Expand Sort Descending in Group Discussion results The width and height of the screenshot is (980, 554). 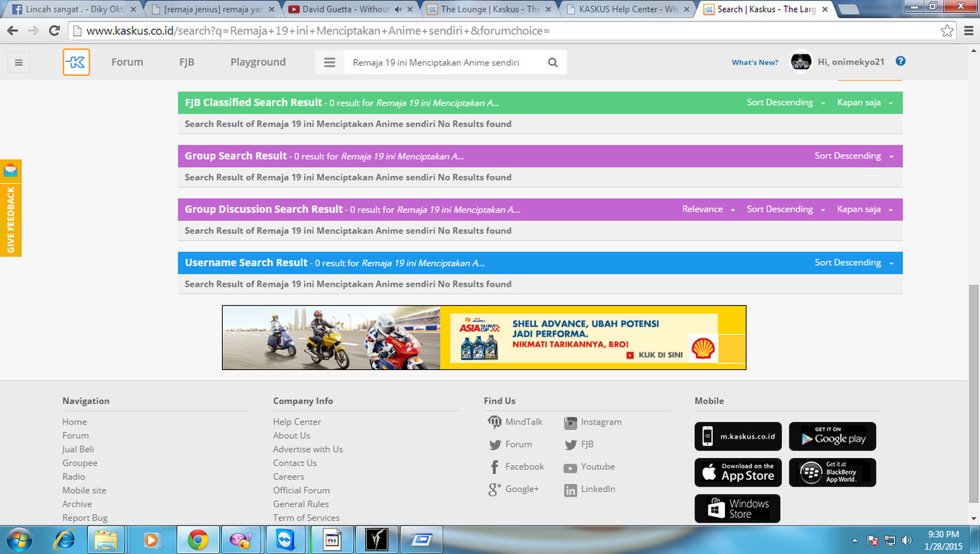click(786, 209)
